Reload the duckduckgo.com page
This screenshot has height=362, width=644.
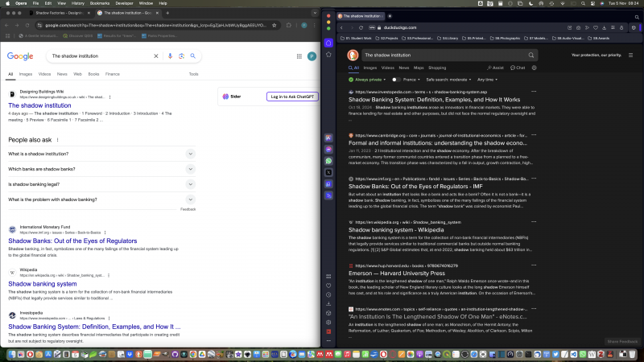pos(361,27)
